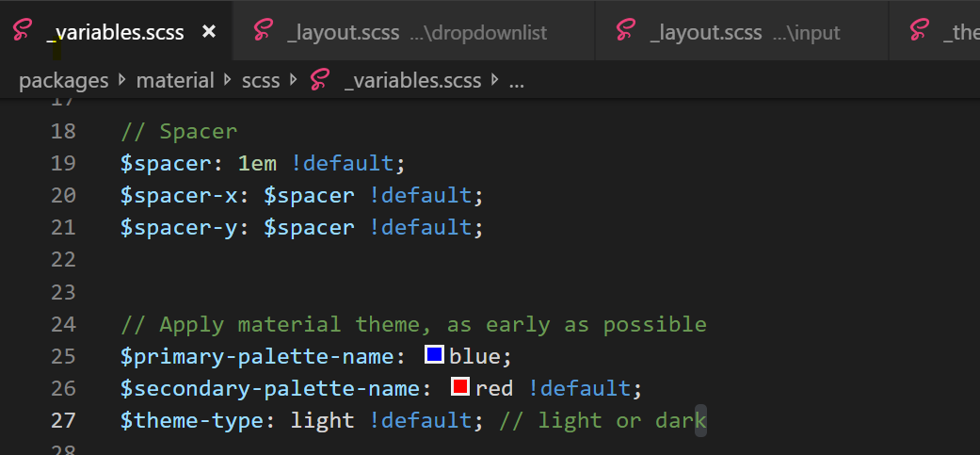
Task: Close the _variables.scss tab
Action: point(209,32)
